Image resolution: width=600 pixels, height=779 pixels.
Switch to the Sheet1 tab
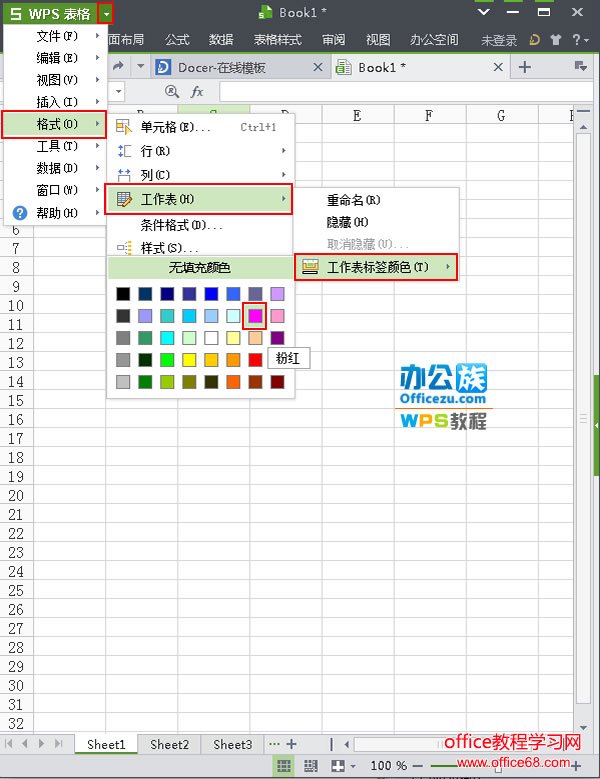click(106, 744)
